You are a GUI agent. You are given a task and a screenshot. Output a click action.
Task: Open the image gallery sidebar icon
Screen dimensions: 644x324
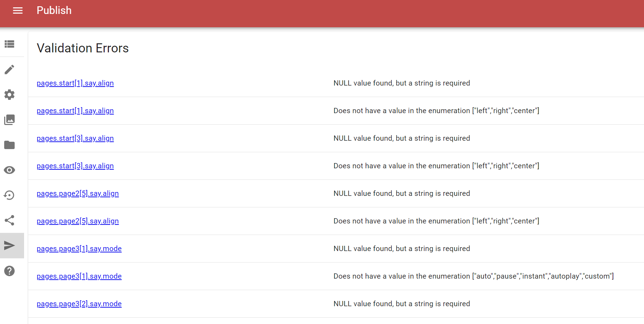(x=9, y=120)
